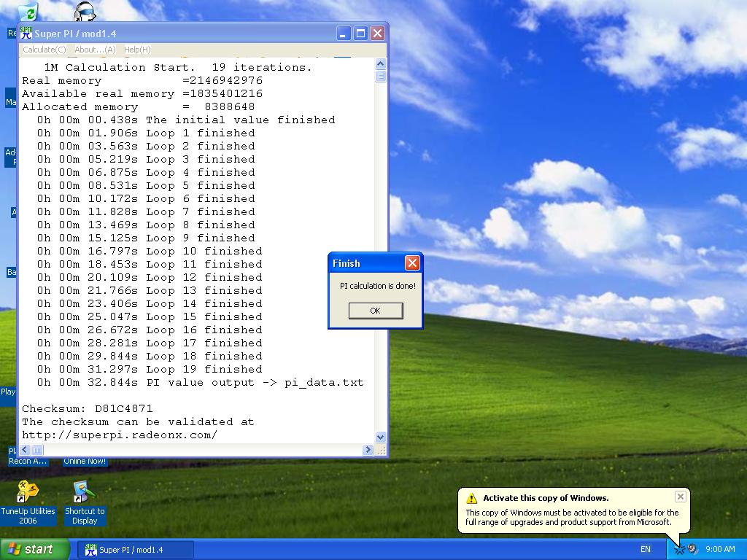Click the "Loop 5 finished" line
Screen dimensions: 747x560
pos(146,186)
